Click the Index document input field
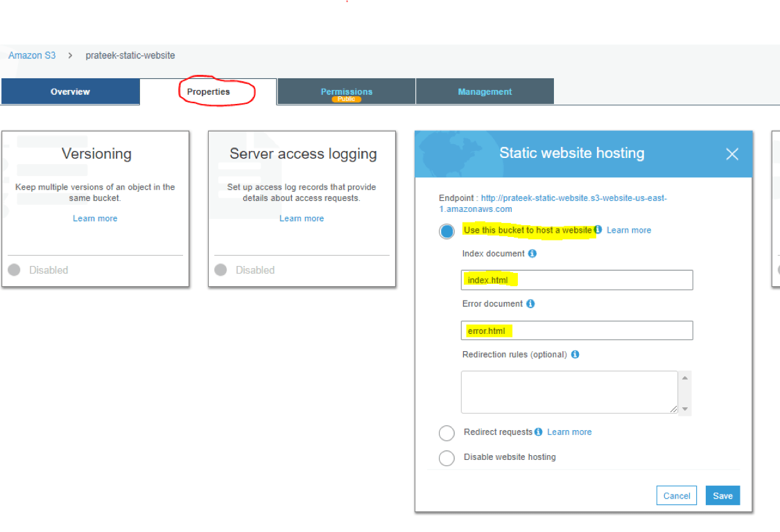 (x=576, y=280)
